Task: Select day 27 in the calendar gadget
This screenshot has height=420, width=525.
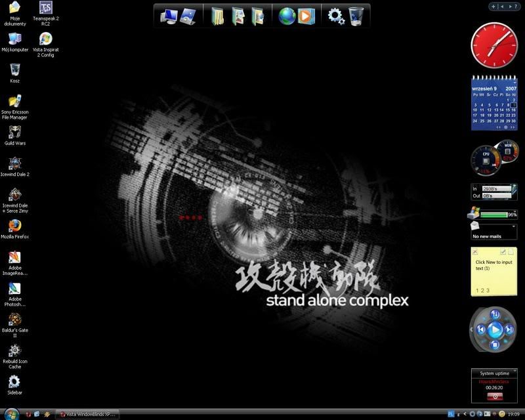Action: tap(496, 121)
